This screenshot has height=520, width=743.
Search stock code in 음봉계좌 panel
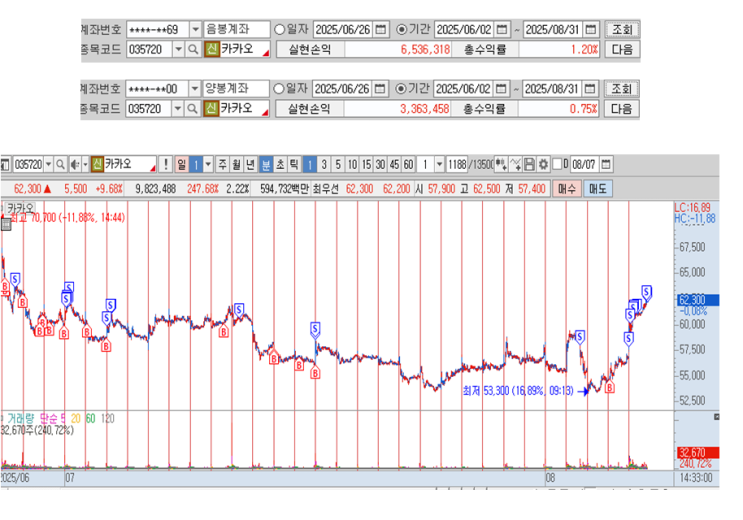click(x=193, y=49)
